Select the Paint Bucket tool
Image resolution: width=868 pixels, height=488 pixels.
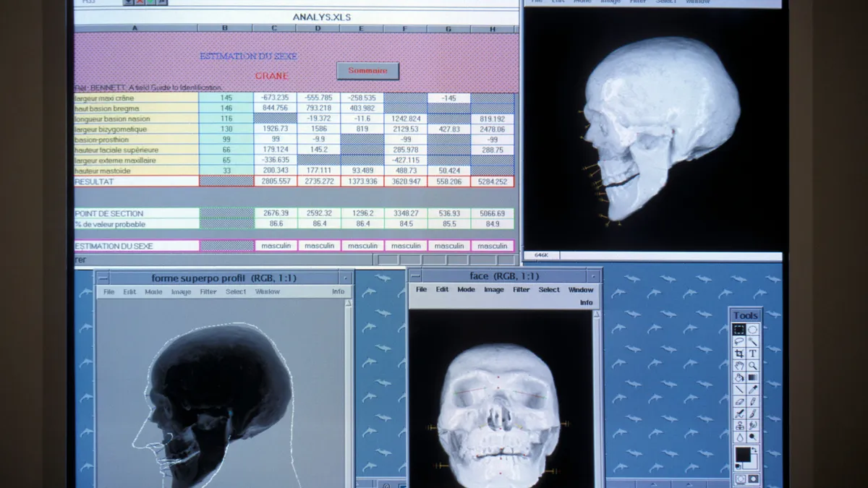point(740,377)
